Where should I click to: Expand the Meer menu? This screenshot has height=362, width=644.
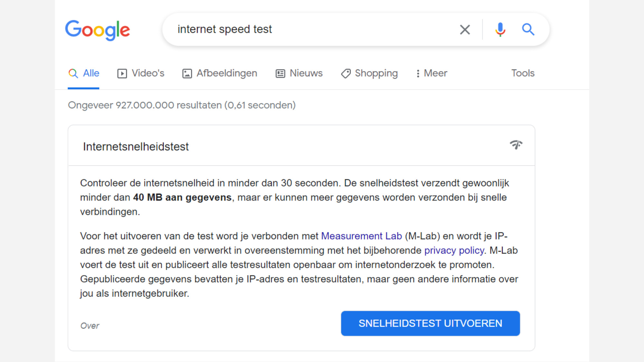[431, 73]
